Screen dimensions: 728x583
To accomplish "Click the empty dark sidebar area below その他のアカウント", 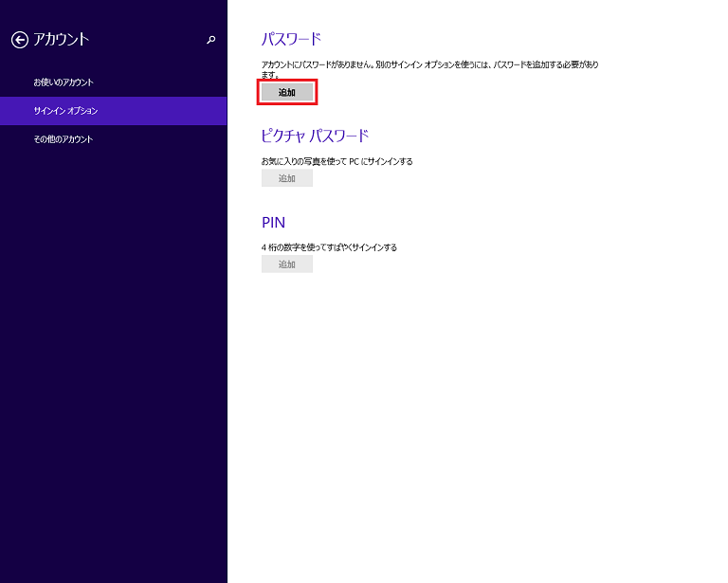I will [x=114, y=360].
